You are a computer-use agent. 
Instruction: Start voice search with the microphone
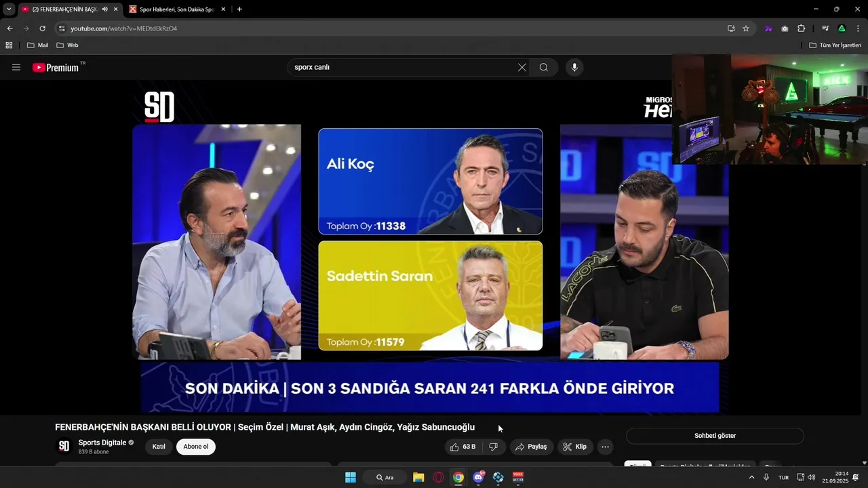point(574,67)
